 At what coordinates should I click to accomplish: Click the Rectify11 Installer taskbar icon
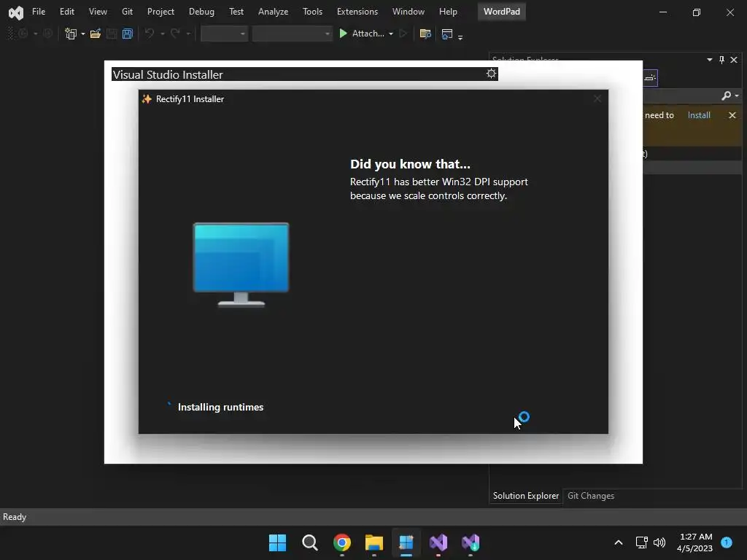(x=406, y=542)
